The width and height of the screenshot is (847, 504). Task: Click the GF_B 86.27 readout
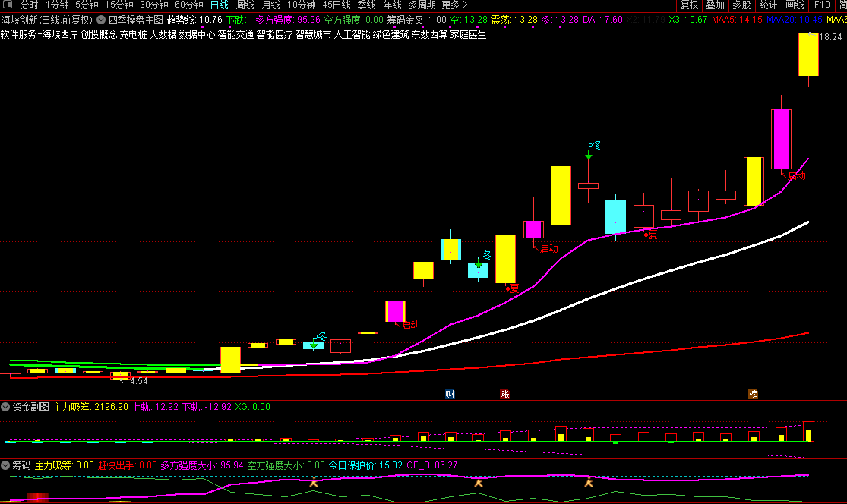pyautogui.click(x=432, y=465)
